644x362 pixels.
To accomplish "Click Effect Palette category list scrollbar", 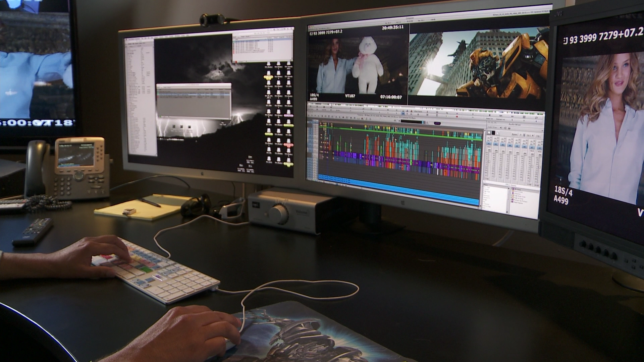I will click(508, 200).
